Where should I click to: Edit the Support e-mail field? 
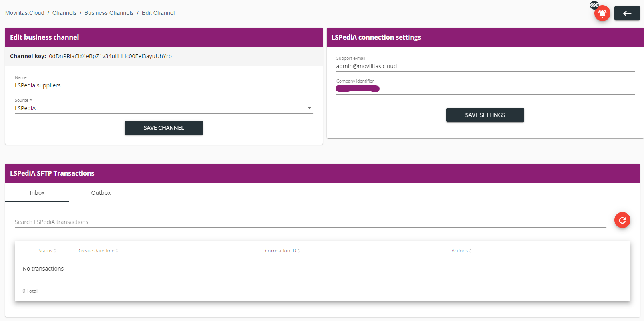[x=485, y=66]
